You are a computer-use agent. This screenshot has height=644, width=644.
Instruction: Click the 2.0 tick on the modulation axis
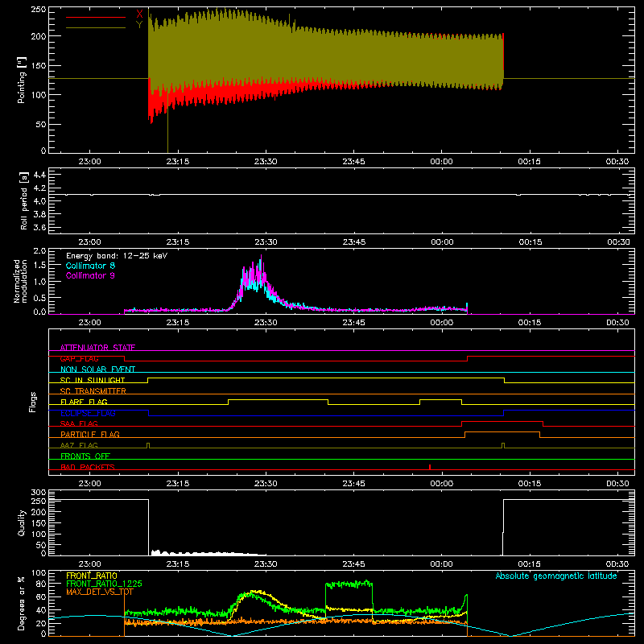[39, 251]
